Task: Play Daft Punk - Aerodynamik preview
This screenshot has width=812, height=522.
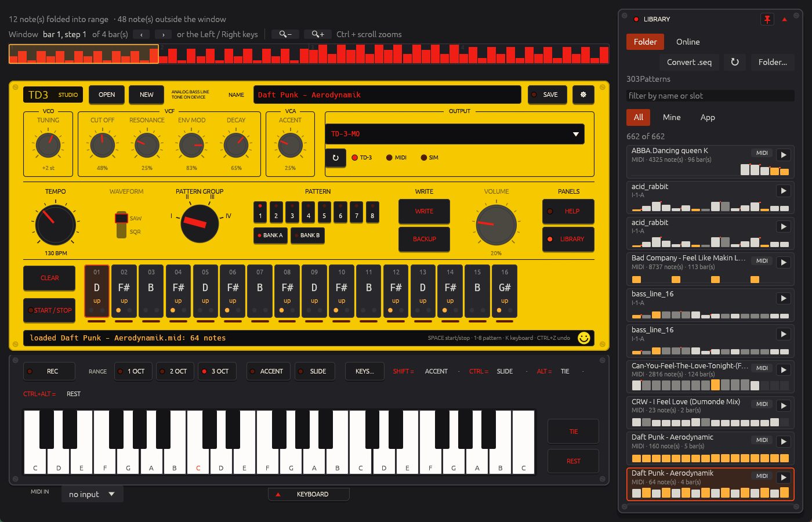Action: pos(784,477)
